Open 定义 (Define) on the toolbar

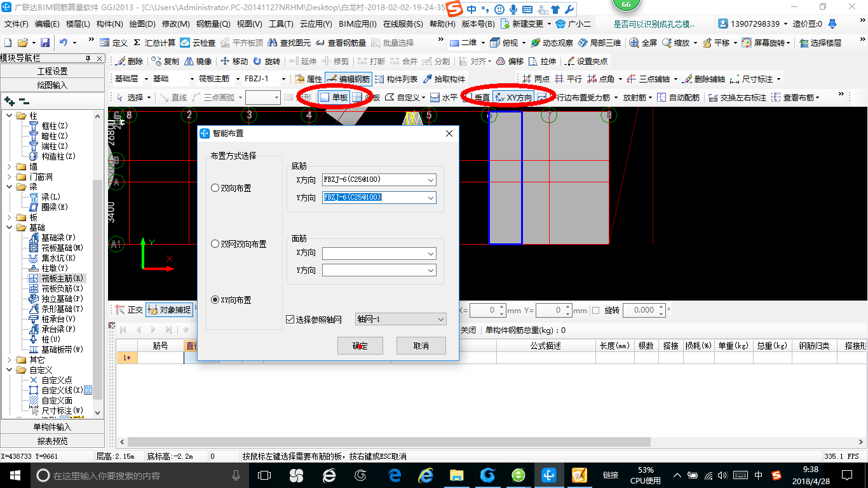click(x=114, y=43)
